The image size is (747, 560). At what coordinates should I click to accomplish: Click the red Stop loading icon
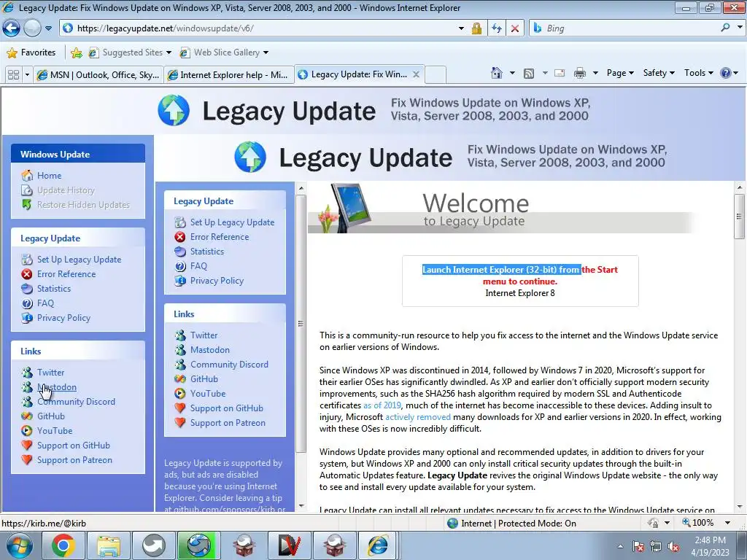point(514,28)
